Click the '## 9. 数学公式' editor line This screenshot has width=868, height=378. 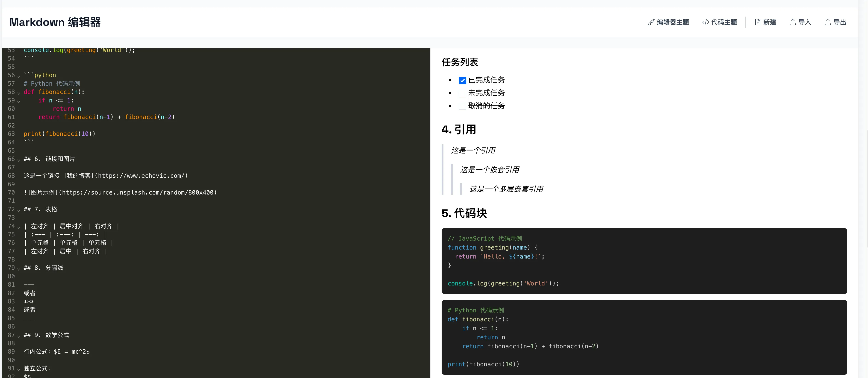47,335
